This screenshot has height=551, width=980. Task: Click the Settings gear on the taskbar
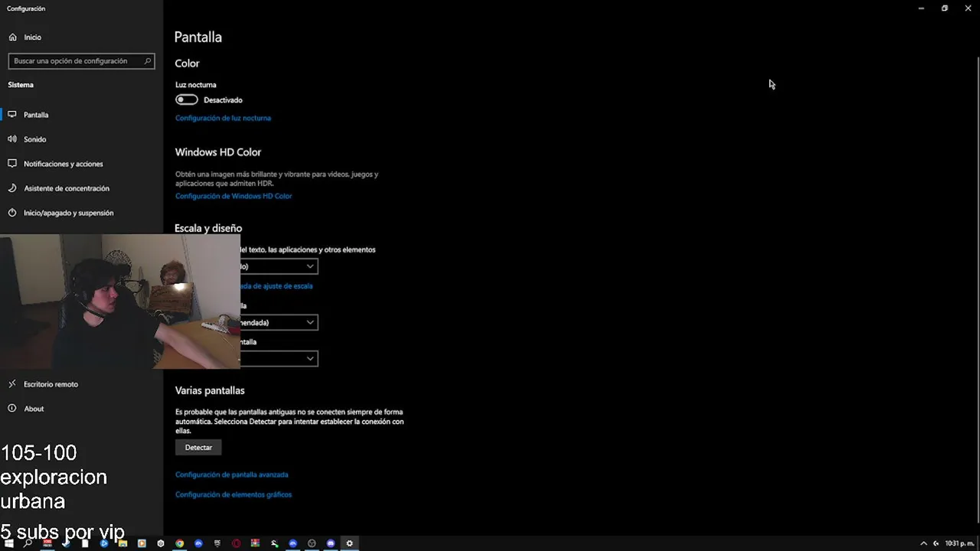pos(350,543)
